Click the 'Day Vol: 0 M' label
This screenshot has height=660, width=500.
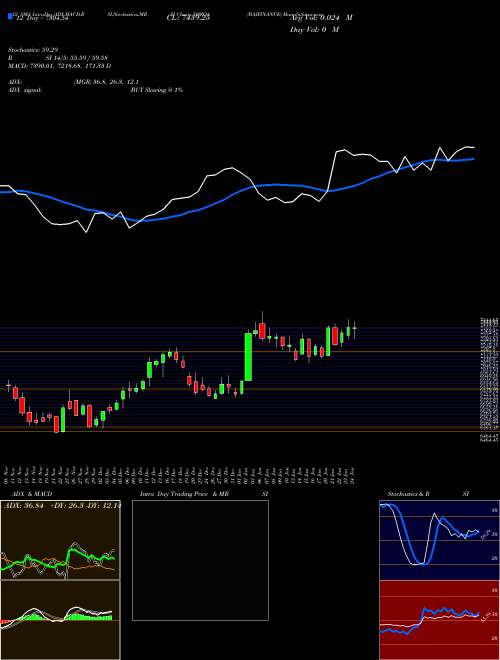click(x=314, y=29)
